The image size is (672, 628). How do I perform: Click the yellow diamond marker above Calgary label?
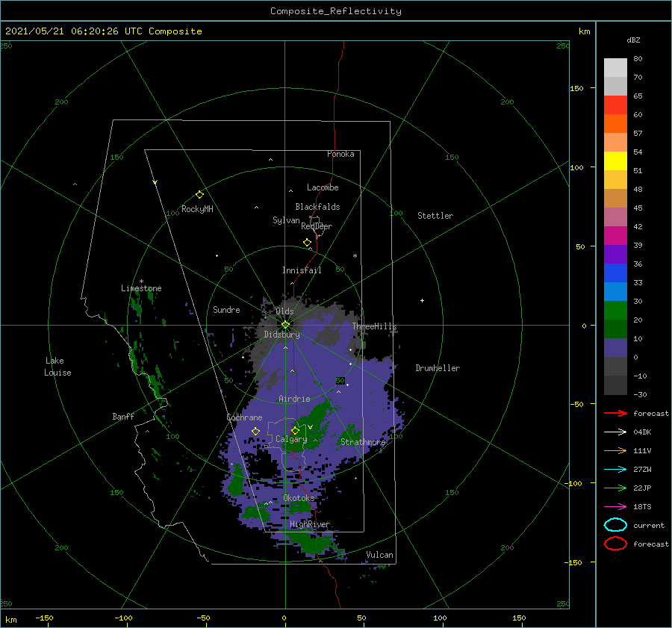295,430
